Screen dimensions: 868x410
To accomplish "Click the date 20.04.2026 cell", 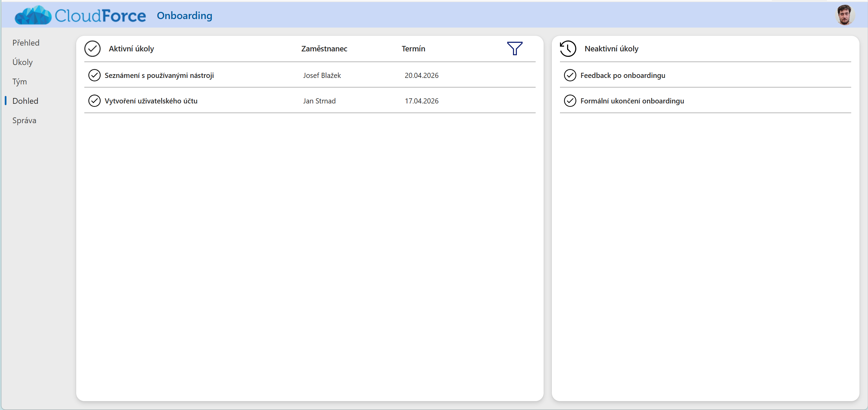I will point(421,75).
